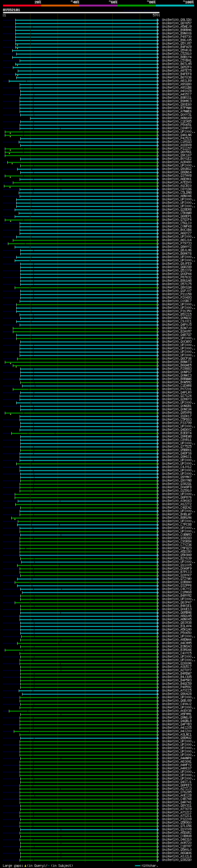This screenshot has width=197, height=868.
Task: Select the UniRef100_A8ILR9 label
Action: point(176,81)
